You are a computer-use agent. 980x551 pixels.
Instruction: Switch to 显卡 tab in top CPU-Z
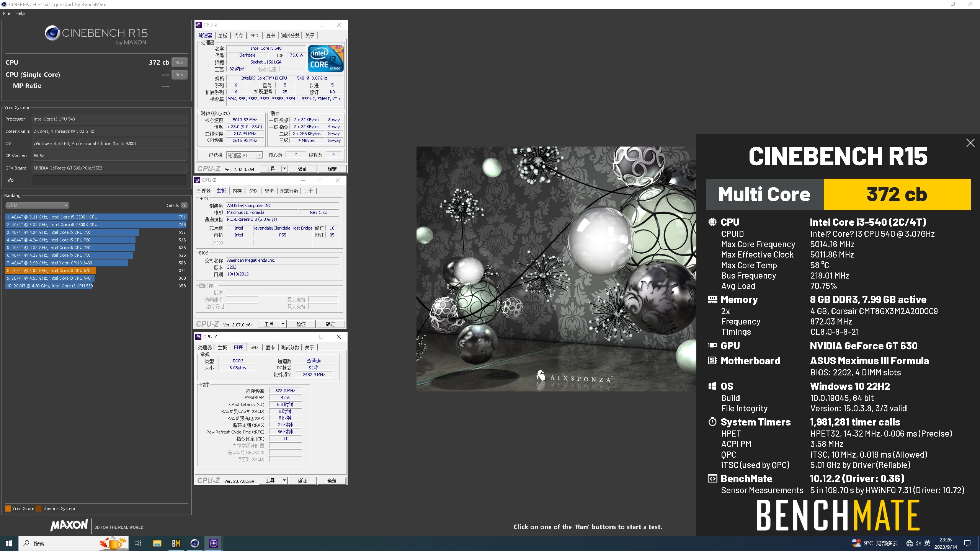pyautogui.click(x=271, y=36)
